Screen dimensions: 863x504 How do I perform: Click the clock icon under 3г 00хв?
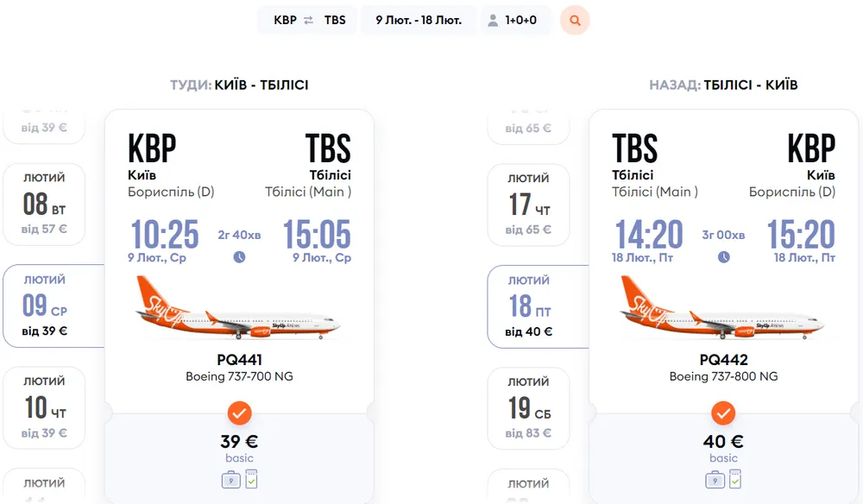pyautogui.click(x=723, y=256)
